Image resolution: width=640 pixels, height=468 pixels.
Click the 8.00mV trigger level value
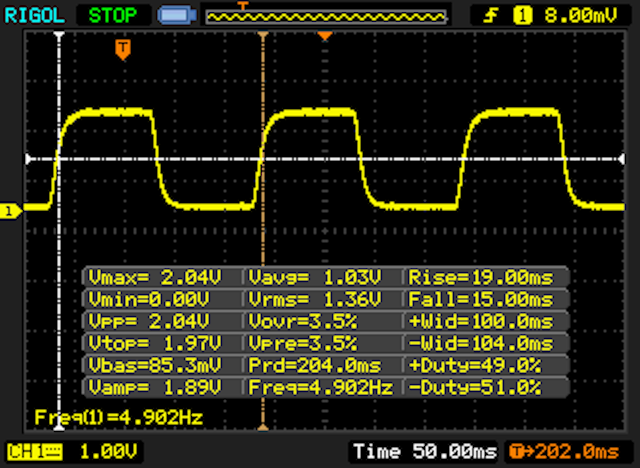(580, 16)
